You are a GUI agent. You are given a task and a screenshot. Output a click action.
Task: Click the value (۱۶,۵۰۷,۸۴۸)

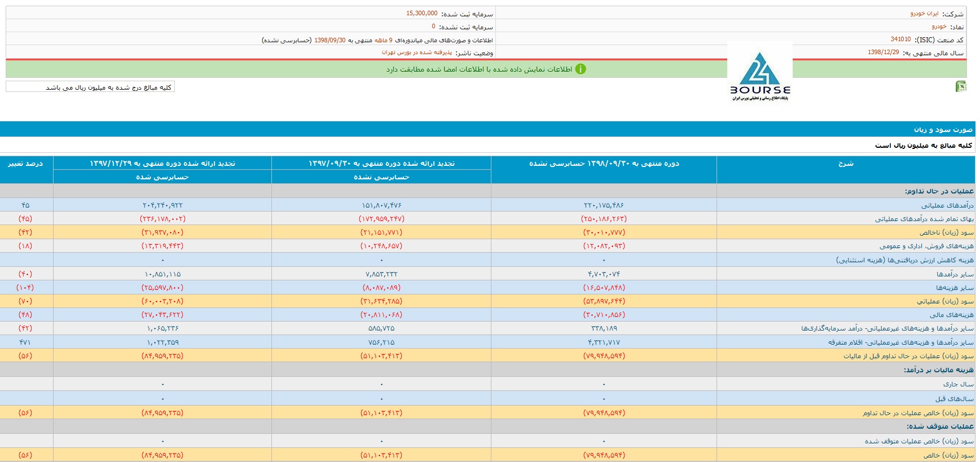[604, 288]
